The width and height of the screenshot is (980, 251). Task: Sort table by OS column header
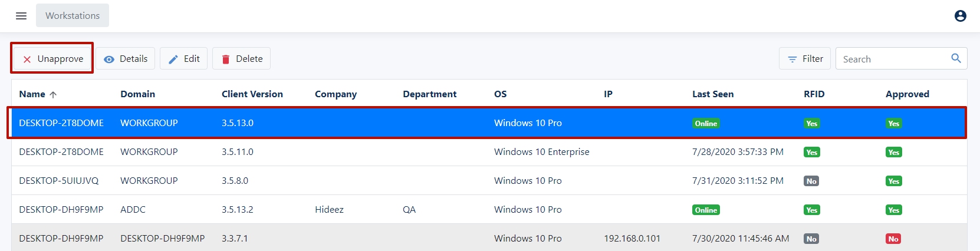[500, 94]
